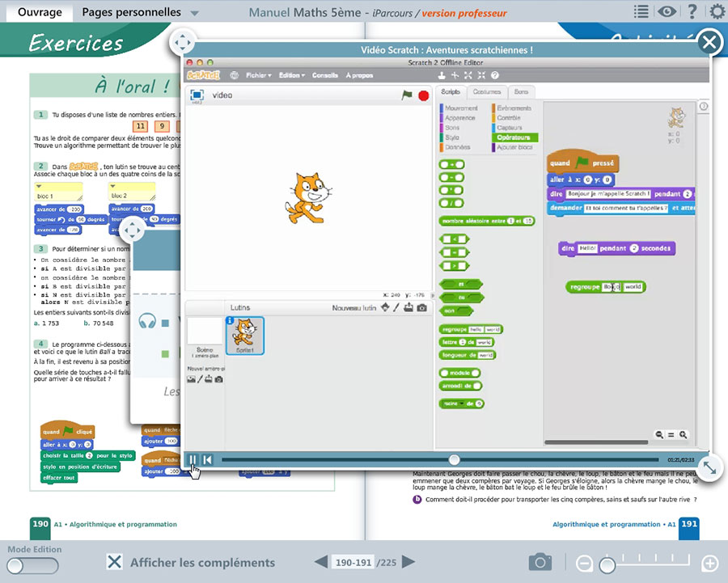This screenshot has width=728, height=583.
Task: Open help with the question mark icon
Action: point(692,11)
